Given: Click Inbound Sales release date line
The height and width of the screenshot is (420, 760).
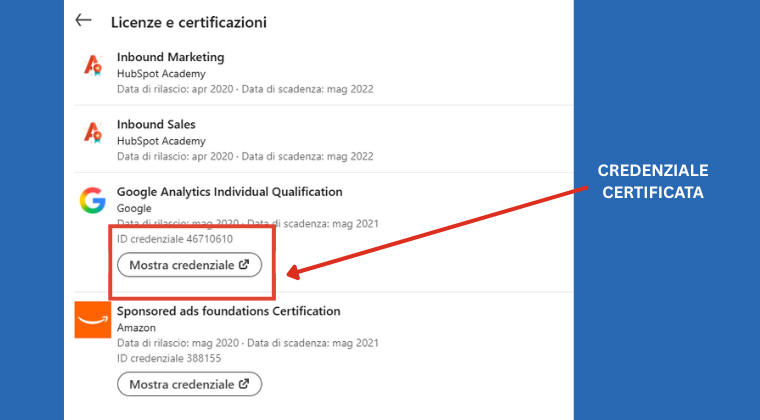Looking at the screenshot, I should pyautogui.click(x=245, y=156).
